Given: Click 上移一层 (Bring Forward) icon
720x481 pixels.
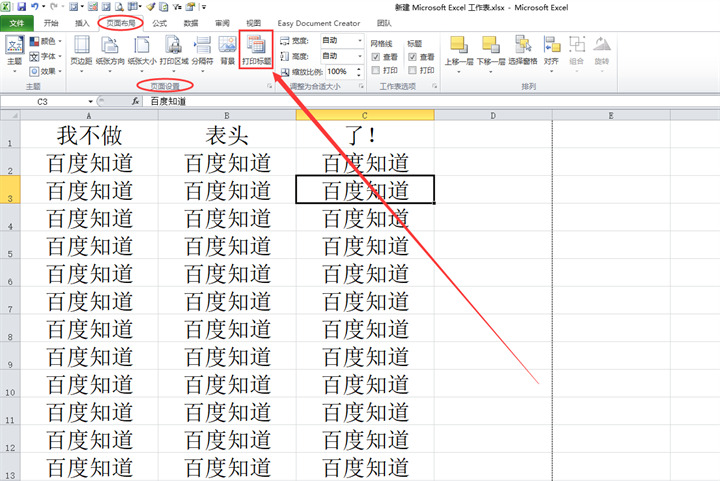Looking at the screenshot, I should [x=459, y=45].
